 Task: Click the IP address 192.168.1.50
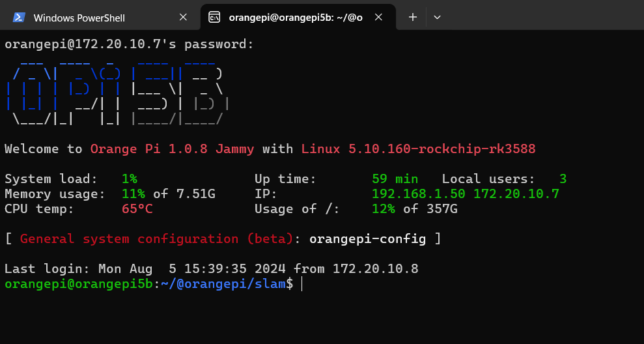pyautogui.click(x=419, y=193)
